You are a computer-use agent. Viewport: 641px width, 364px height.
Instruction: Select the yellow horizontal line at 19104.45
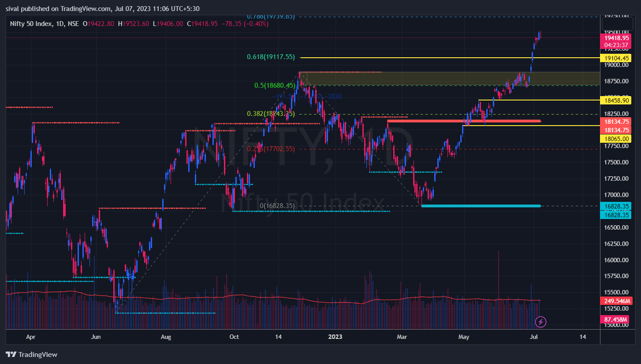tap(450, 58)
